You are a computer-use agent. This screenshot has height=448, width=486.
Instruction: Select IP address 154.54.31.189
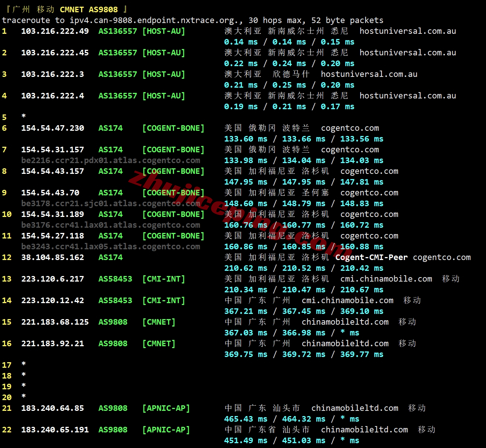(52, 214)
